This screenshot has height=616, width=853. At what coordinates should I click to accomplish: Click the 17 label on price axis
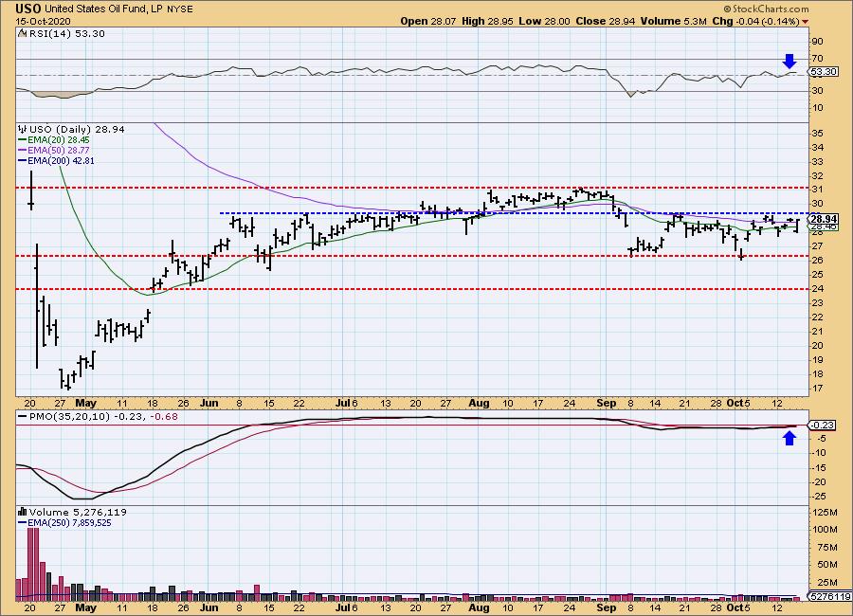(x=817, y=389)
